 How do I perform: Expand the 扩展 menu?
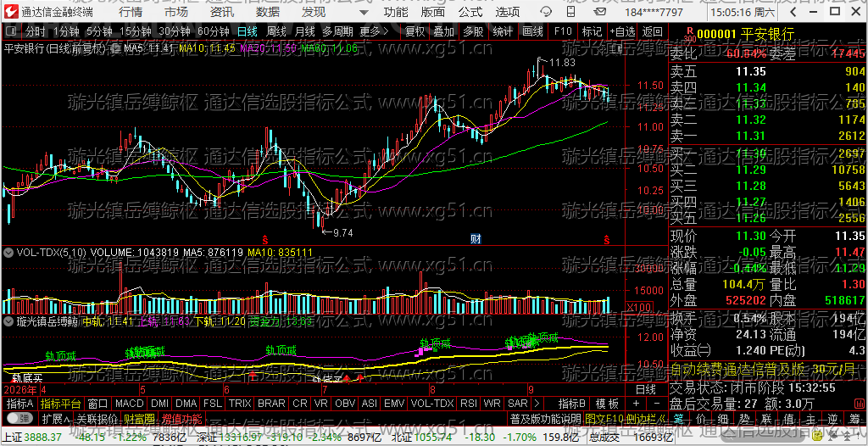56,418
